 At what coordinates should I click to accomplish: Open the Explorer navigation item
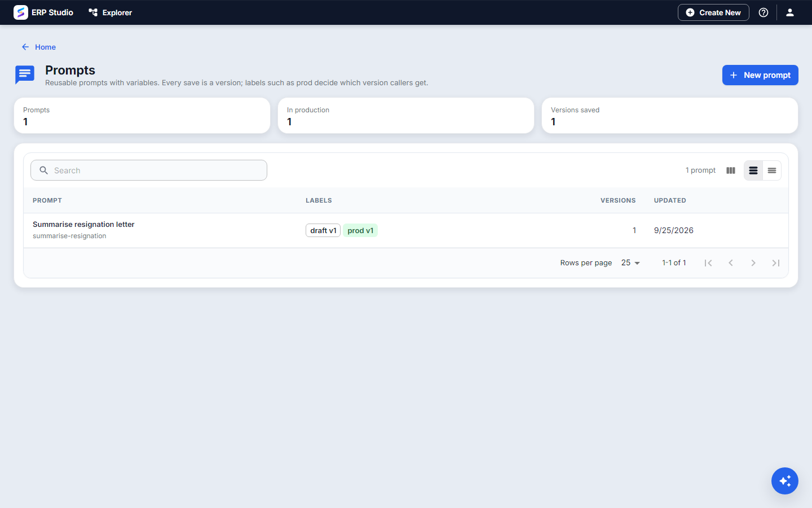[111, 12]
